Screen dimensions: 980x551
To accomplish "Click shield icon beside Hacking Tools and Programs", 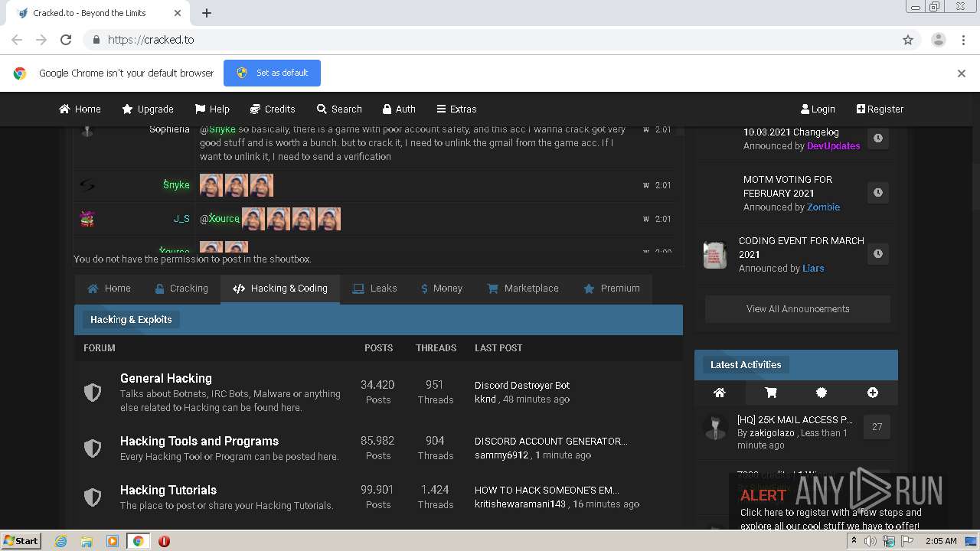I will pos(93,448).
